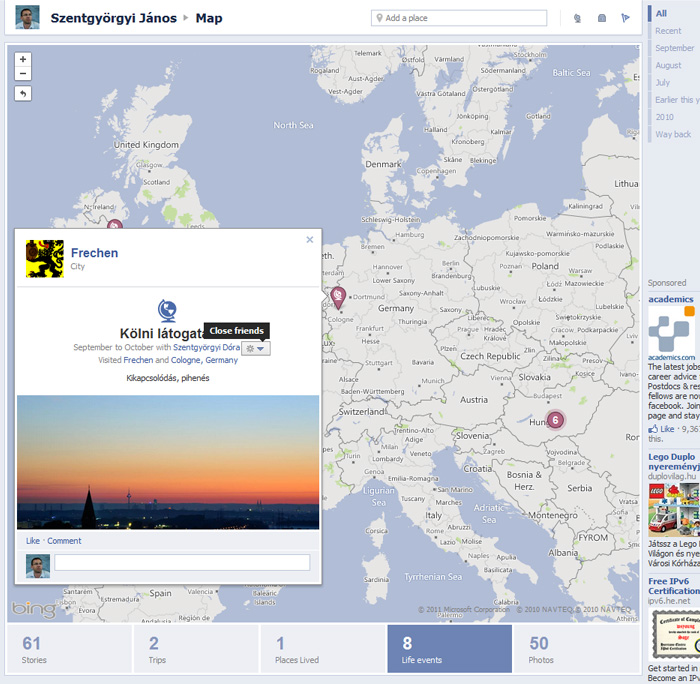This screenshot has width=700, height=684.
Task: Click the IPv6 certificate ad image
Action: click(x=675, y=635)
